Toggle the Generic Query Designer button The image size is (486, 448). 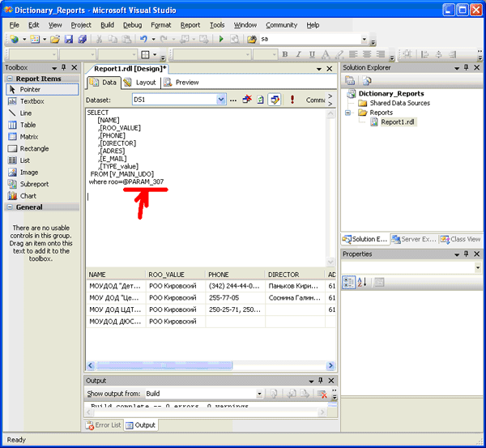click(275, 100)
